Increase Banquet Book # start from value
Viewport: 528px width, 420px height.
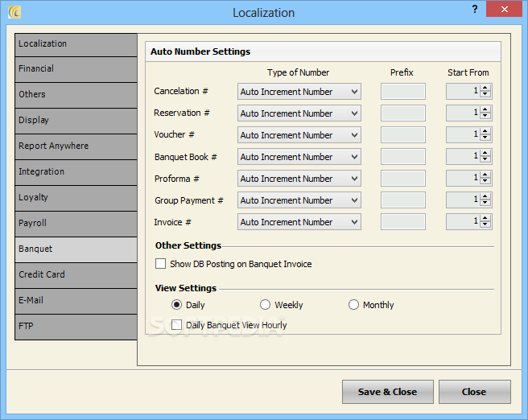pyautogui.click(x=485, y=153)
